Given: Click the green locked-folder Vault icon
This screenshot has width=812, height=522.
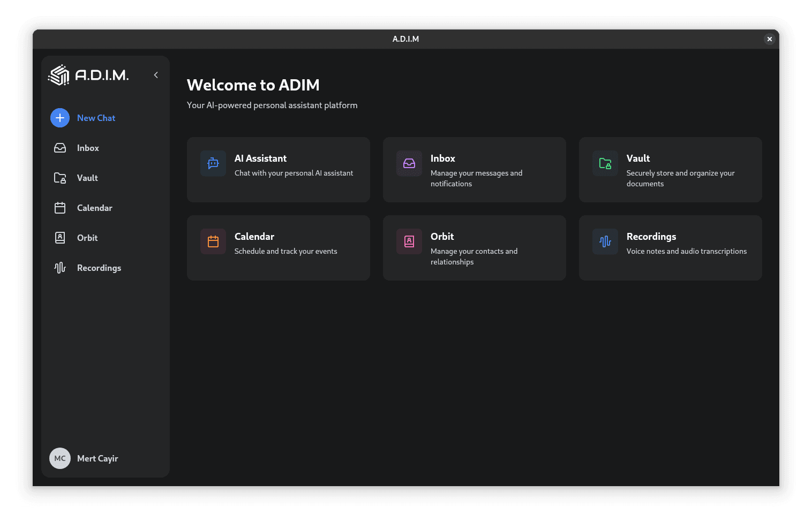Looking at the screenshot, I should tap(605, 163).
